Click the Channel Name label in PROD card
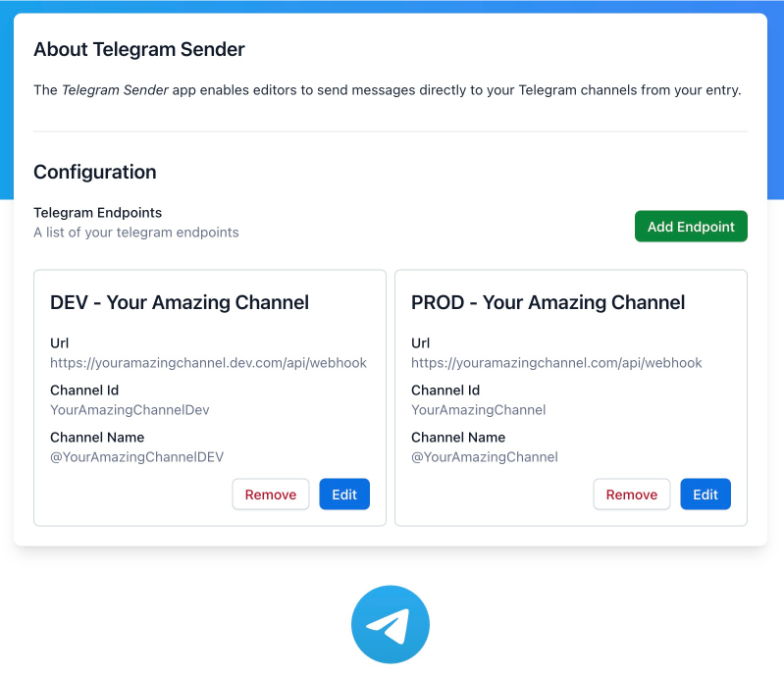Viewport: 784px width, 678px height. 458,438
